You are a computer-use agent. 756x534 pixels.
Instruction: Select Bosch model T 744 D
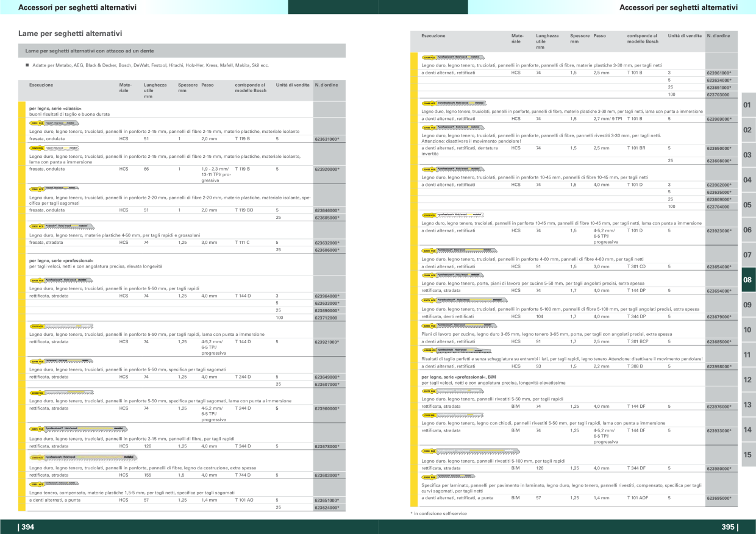click(x=243, y=475)
